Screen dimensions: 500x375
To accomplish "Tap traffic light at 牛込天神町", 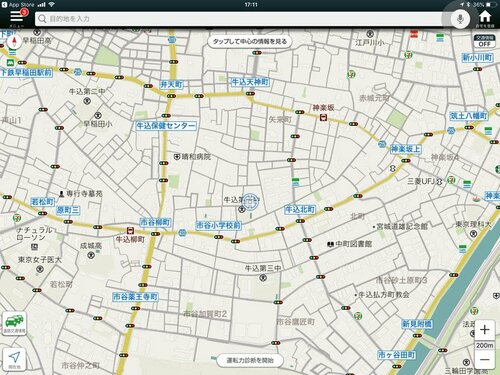I will [x=250, y=94].
